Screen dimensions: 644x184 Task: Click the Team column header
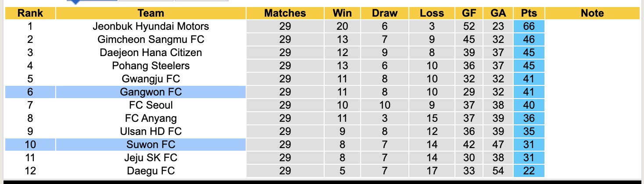coord(150,13)
